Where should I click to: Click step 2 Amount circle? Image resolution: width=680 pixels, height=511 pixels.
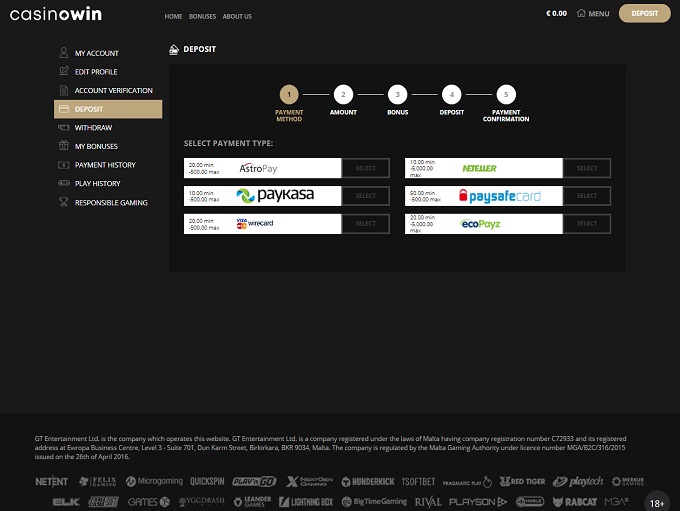[x=343, y=95]
